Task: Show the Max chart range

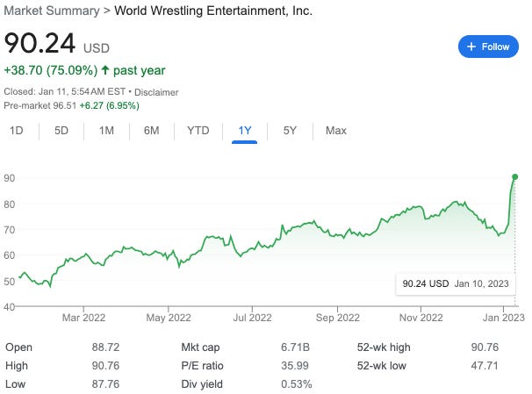Action: (x=336, y=131)
